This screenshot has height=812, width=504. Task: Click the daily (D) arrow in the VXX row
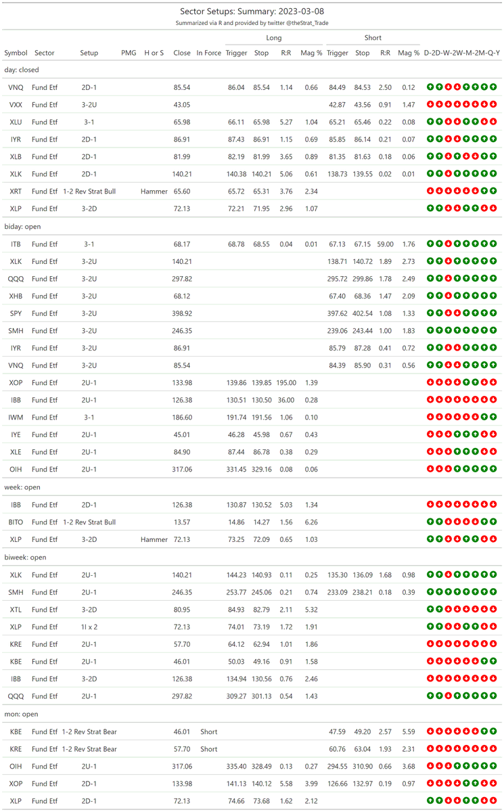click(430, 105)
